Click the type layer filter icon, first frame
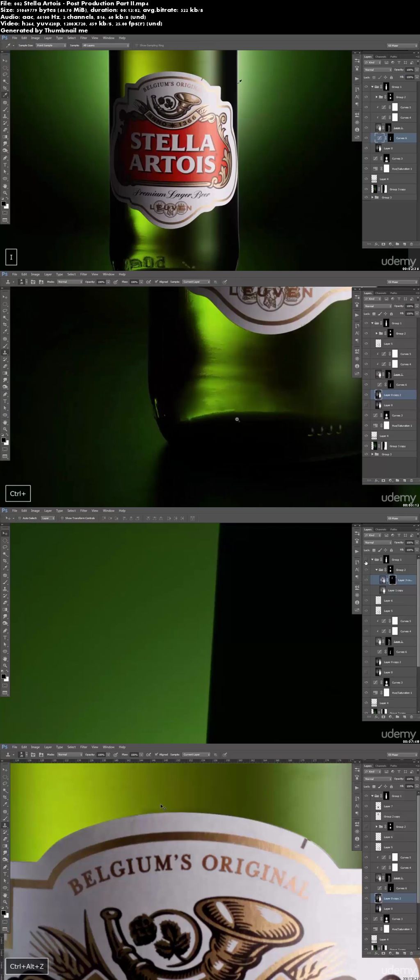420x980 pixels. click(399, 62)
